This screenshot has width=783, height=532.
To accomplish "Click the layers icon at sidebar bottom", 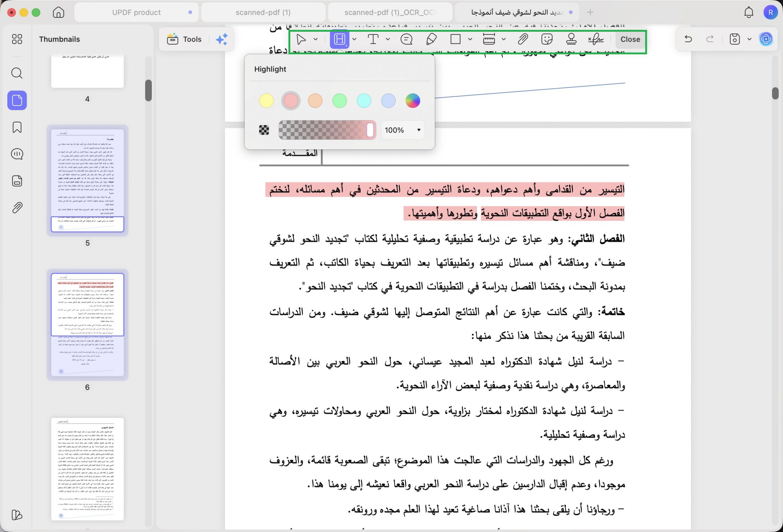I will tap(17, 515).
